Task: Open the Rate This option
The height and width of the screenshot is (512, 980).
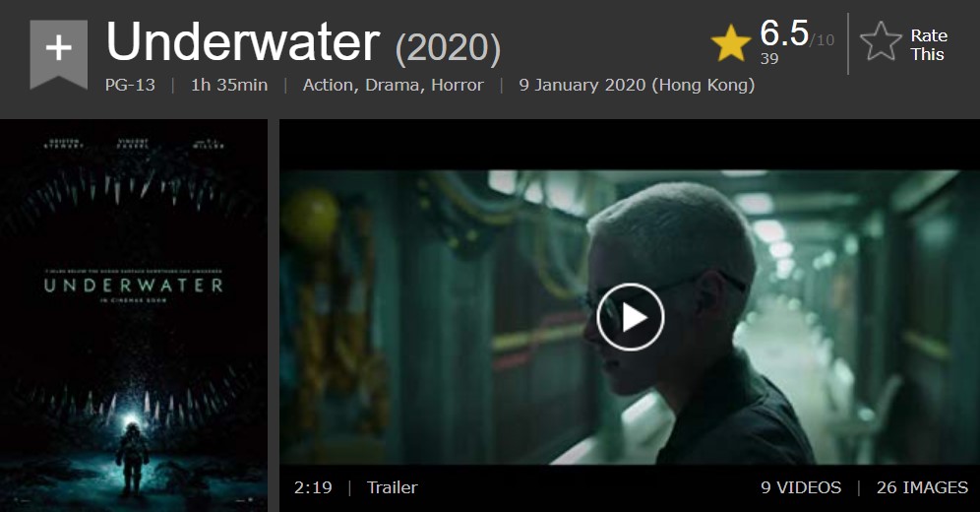Action: 929,45
